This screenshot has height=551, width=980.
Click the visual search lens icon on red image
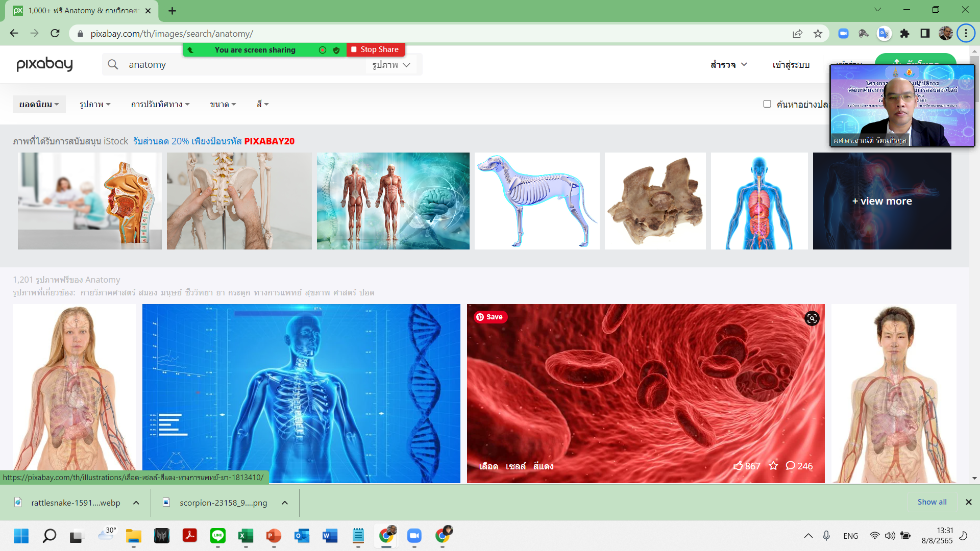(812, 318)
